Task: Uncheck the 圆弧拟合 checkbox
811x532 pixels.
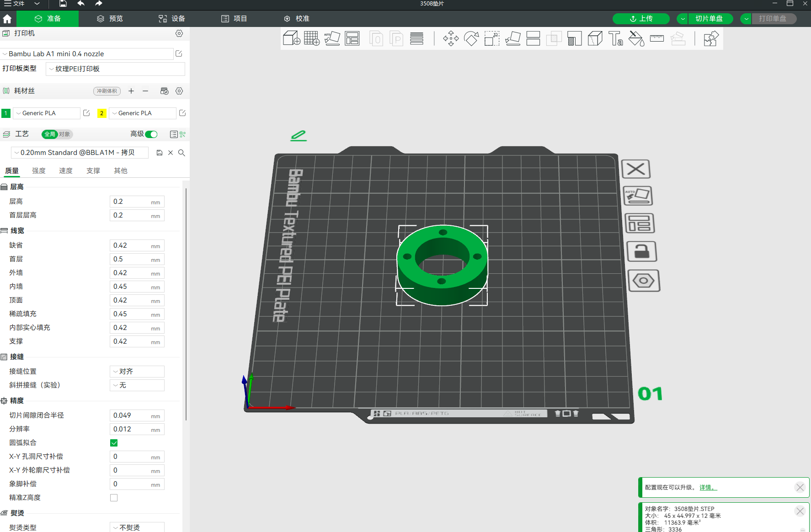Action: click(x=114, y=443)
